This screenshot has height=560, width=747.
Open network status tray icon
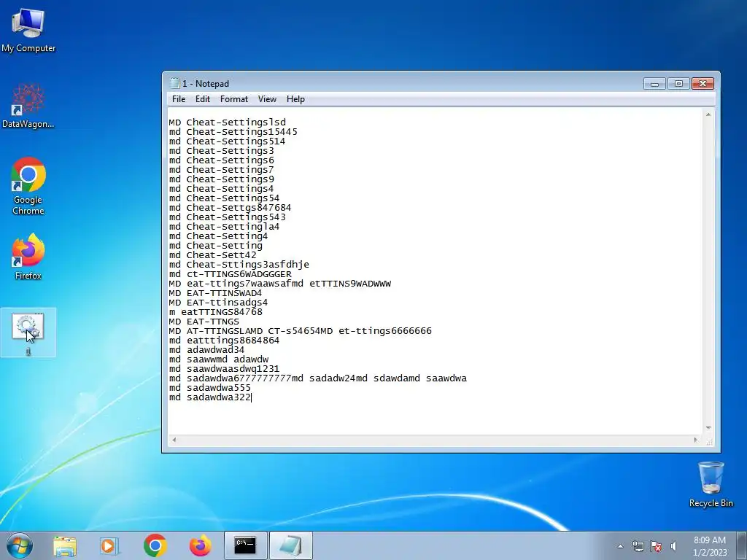(x=638, y=546)
